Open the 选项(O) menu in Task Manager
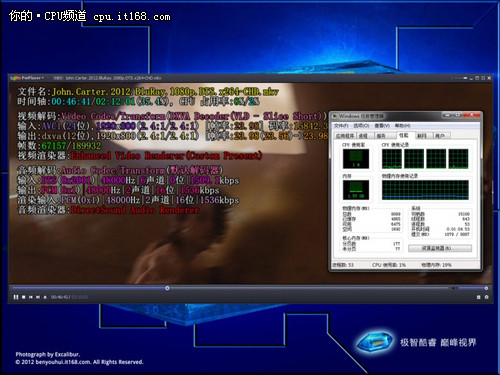This screenshot has height=375, width=500. point(361,126)
